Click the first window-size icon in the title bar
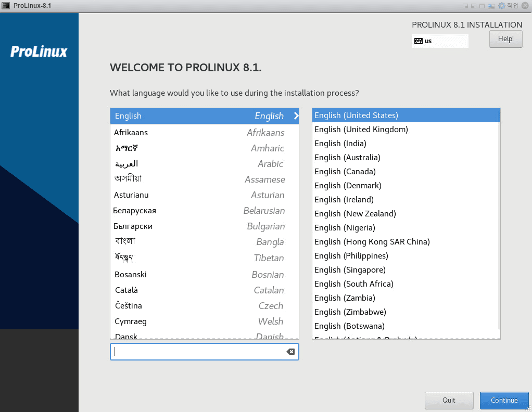The height and width of the screenshot is (412, 532). point(465,6)
